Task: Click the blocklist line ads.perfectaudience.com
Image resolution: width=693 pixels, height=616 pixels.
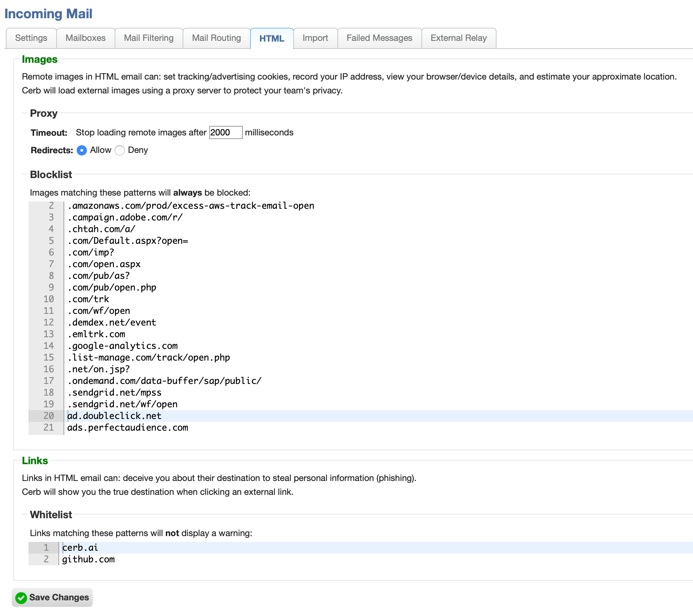Action: coord(127,428)
